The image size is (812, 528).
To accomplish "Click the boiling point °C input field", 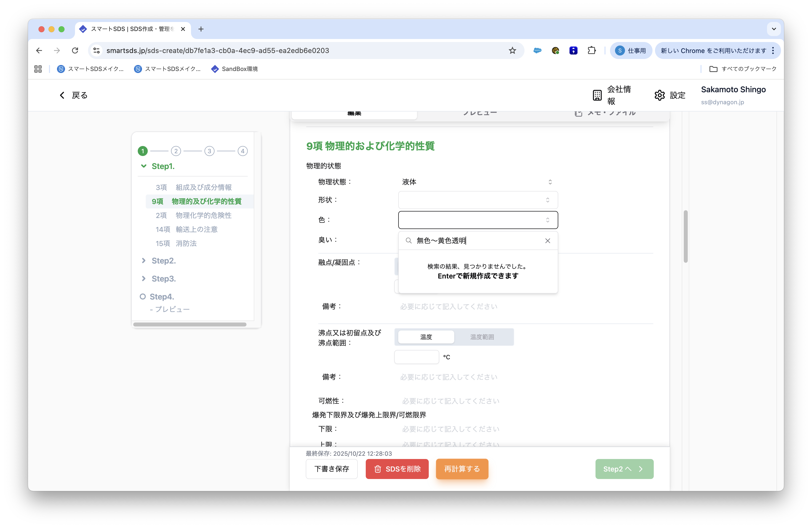I will [x=416, y=357].
